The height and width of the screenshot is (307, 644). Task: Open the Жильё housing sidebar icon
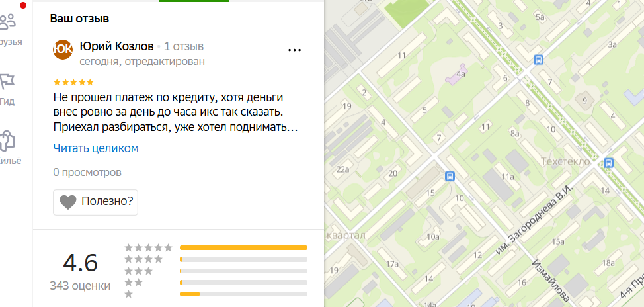coord(7,141)
